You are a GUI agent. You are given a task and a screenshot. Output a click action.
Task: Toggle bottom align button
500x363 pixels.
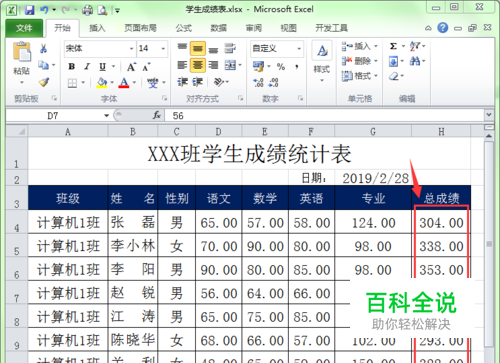(213, 49)
